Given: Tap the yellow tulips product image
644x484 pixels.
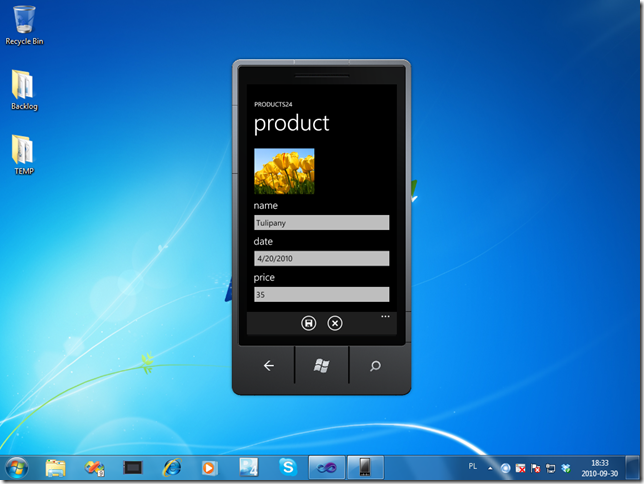Looking at the screenshot, I should coord(284,171).
